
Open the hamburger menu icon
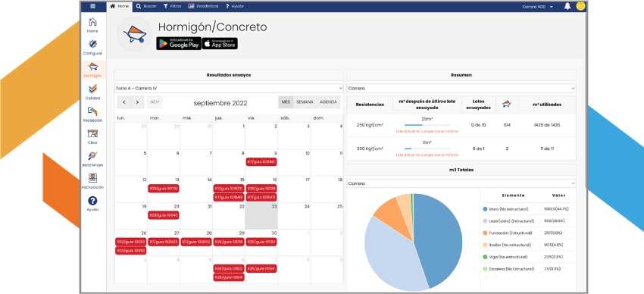coord(93,6)
